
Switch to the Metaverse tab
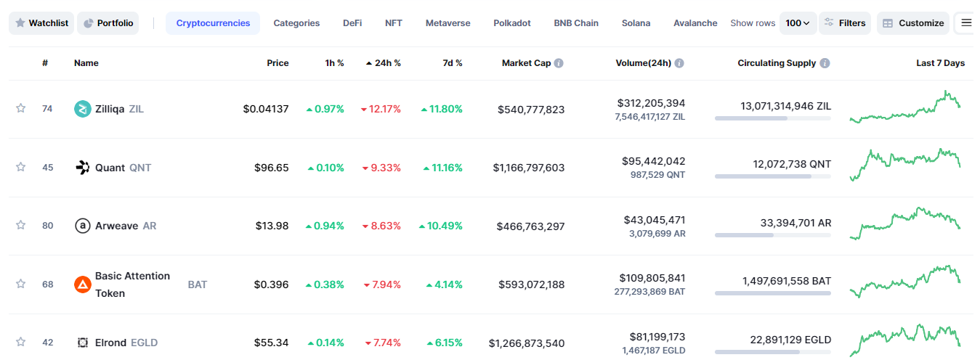pyautogui.click(x=448, y=23)
